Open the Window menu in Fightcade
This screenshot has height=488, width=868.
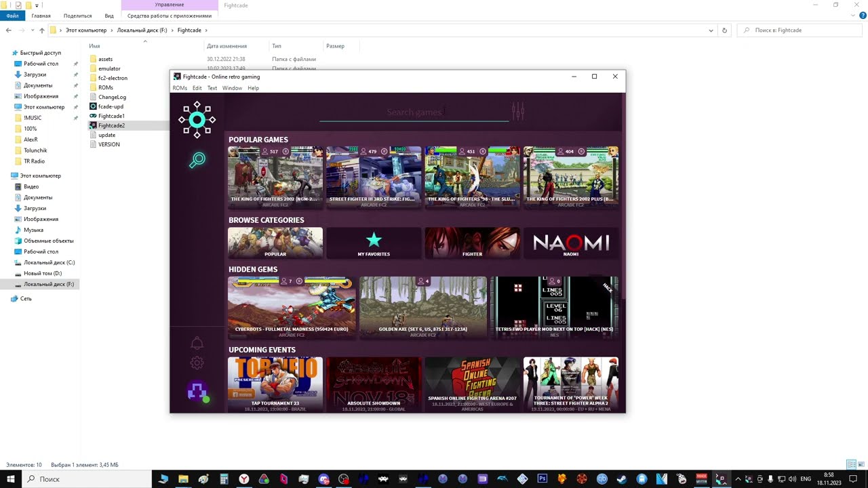(232, 88)
